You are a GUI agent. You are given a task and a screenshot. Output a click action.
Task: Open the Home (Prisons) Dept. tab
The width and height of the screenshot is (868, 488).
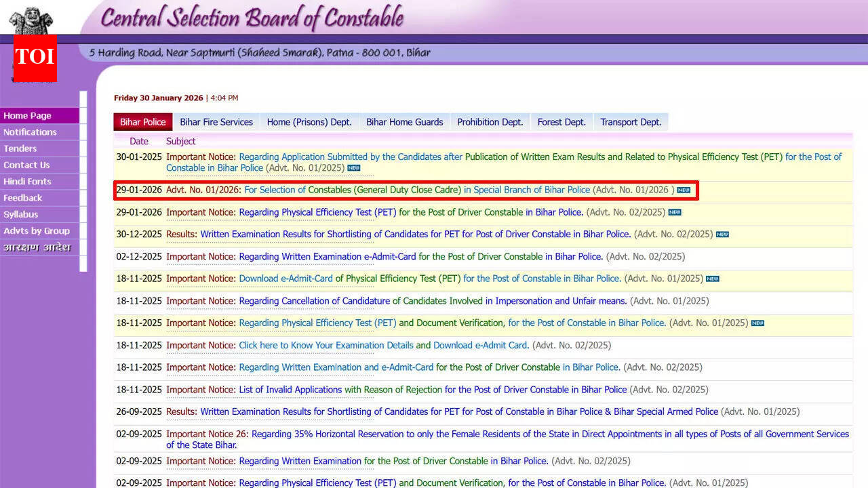coord(309,122)
